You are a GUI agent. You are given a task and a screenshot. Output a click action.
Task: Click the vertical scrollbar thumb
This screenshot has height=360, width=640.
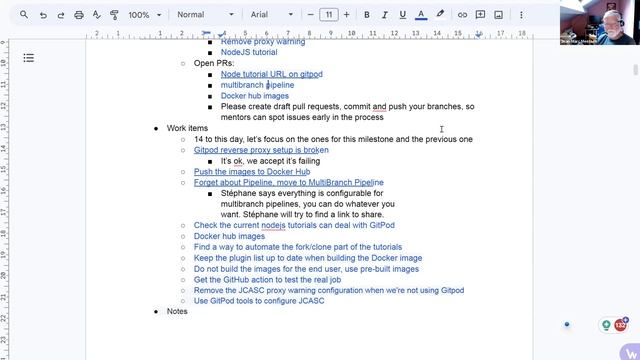(636, 70)
